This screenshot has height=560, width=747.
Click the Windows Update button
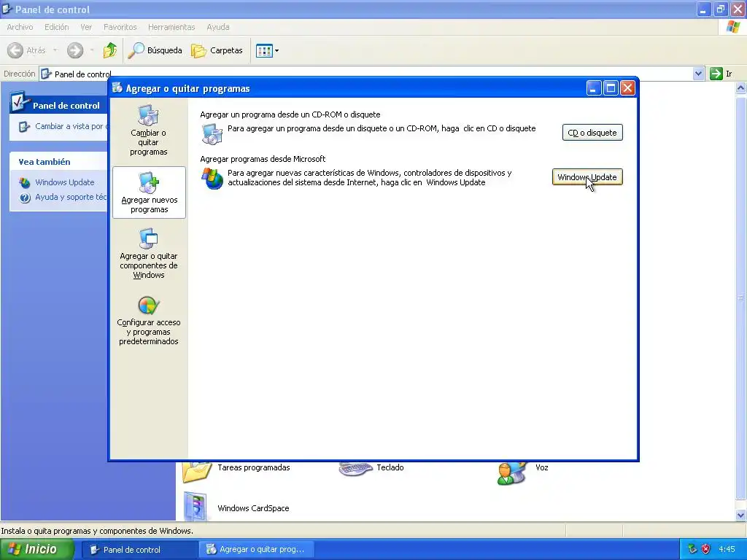click(x=587, y=177)
